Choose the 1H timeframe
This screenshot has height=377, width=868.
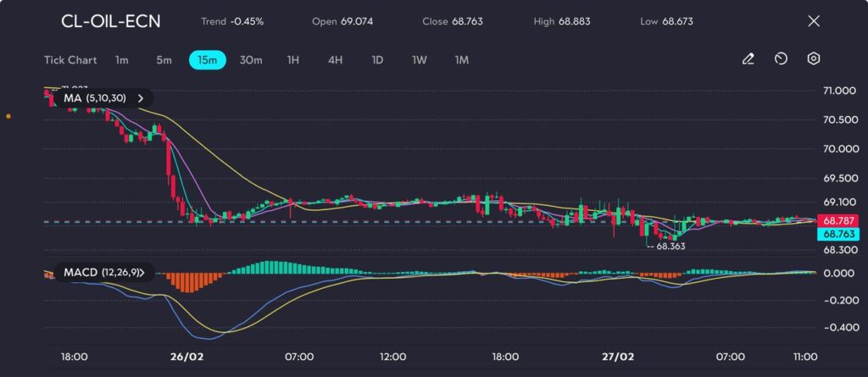[x=293, y=60]
